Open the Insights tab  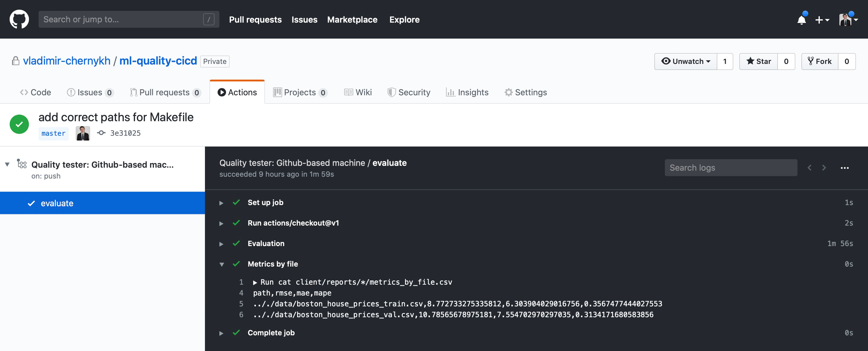(467, 92)
